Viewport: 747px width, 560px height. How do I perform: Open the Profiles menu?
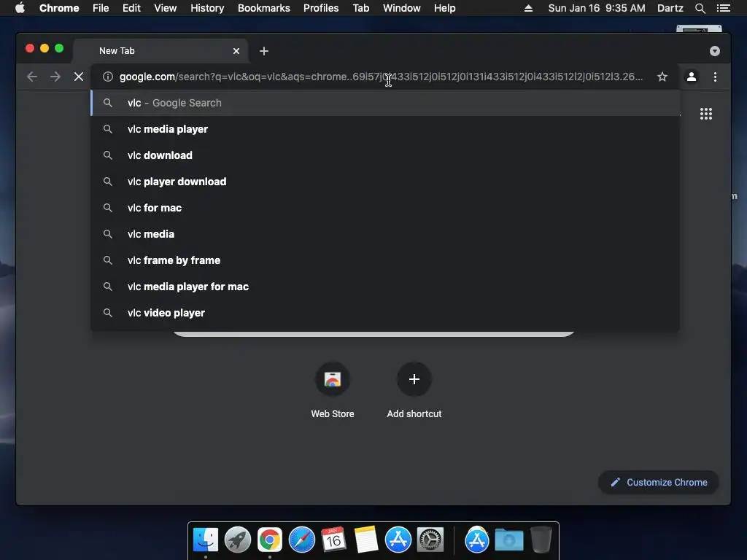click(x=321, y=8)
